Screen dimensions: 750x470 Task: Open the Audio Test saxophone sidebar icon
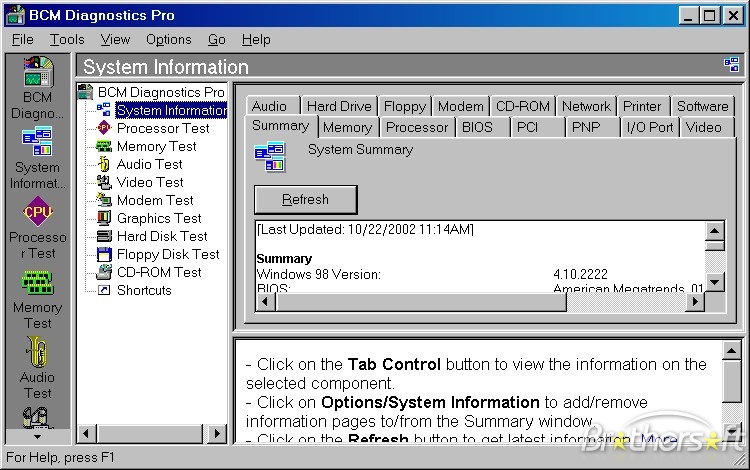click(x=37, y=351)
